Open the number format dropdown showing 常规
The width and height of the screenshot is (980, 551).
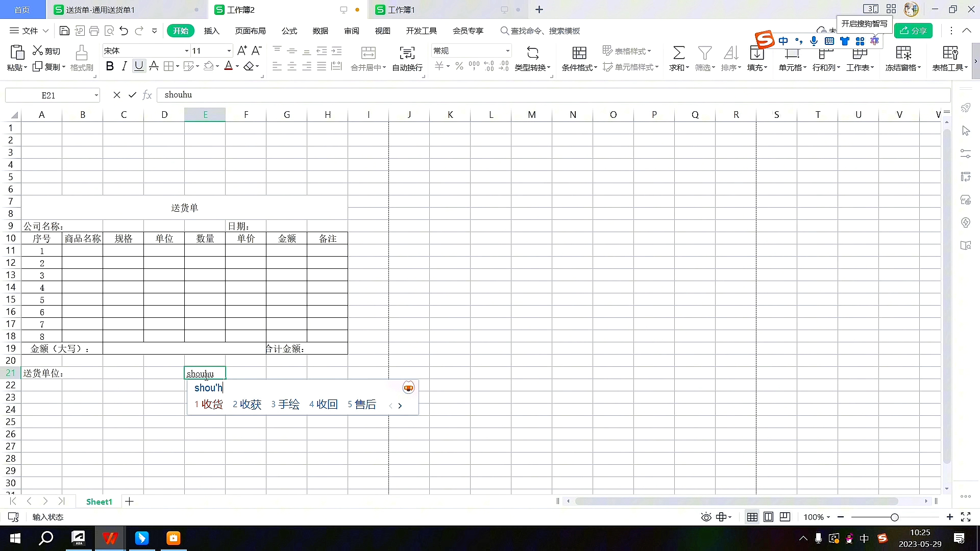click(507, 51)
